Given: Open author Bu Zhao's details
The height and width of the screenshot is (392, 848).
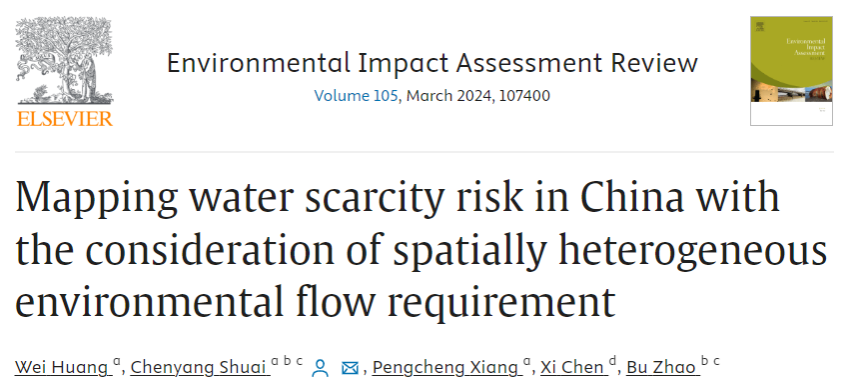Looking at the screenshot, I should tap(660, 368).
